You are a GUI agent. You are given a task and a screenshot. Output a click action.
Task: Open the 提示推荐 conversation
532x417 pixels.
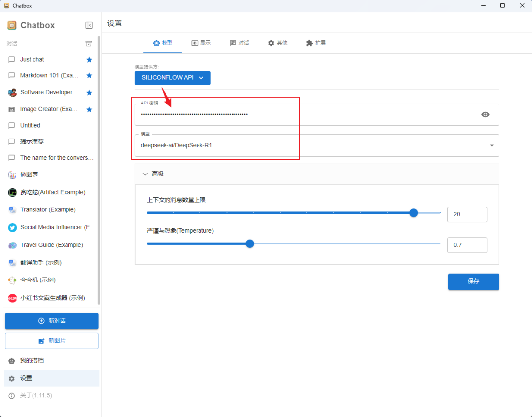click(52, 141)
